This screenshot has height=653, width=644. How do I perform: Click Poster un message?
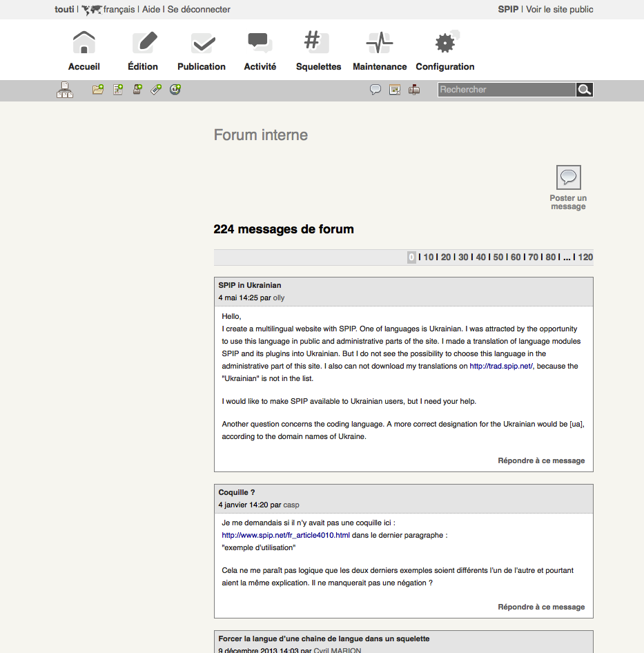pyautogui.click(x=568, y=187)
